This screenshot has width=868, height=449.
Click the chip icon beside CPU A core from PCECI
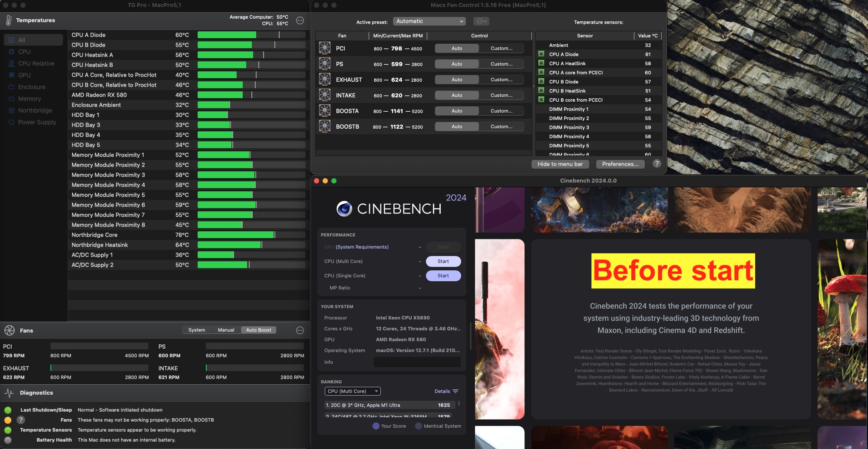tap(541, 72)
